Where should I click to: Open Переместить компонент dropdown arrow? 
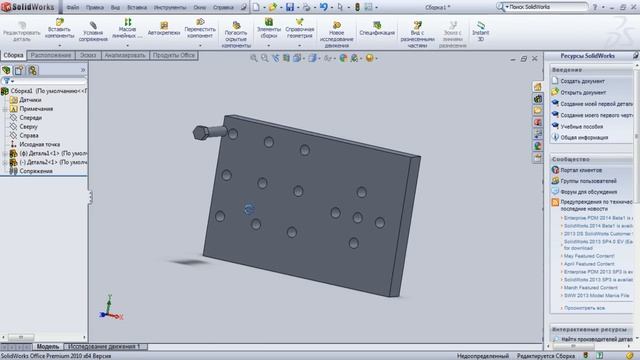(x=200, y=45)
